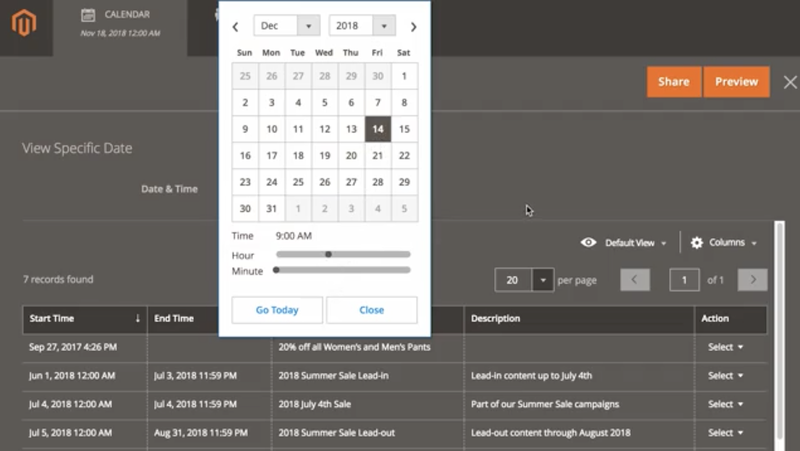Image resolution: width=800 pixels, height=451 pixels.
Task: Select December 22 in the calendar
Action: [404, 156]
